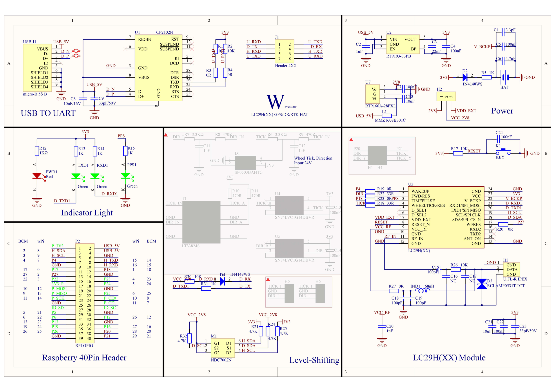Click the J1 Header 4X2 connector

coord(285,51)
